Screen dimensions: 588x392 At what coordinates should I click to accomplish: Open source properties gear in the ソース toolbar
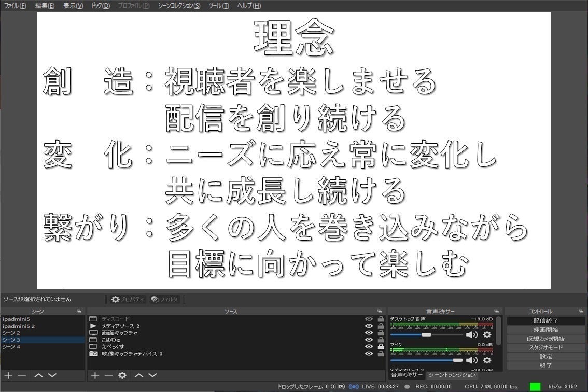tap(122, 375)
